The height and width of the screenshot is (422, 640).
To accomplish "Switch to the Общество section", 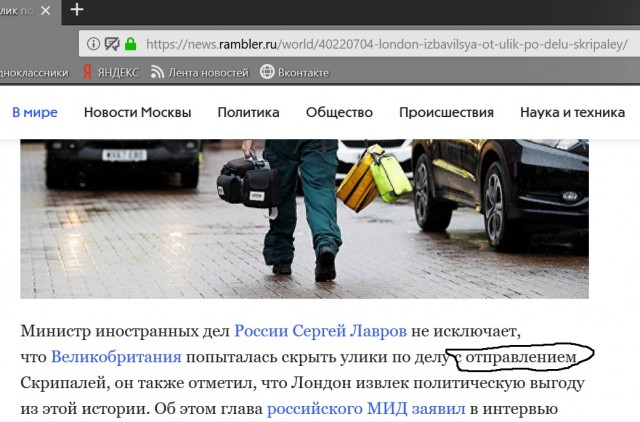I will [x=339, y=112].
